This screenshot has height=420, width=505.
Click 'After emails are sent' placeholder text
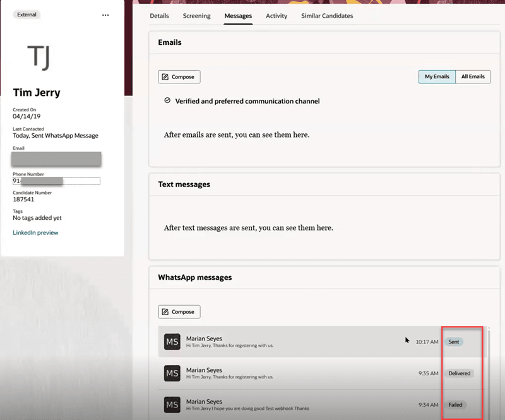(236, 135)
